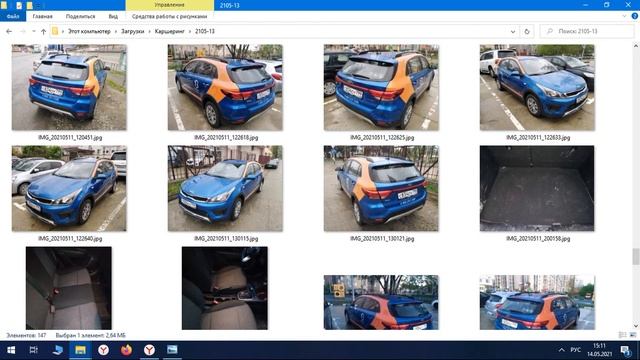Open the notification center icon
This screenshot has height=360, width=640.
click(x=626, y=350)
